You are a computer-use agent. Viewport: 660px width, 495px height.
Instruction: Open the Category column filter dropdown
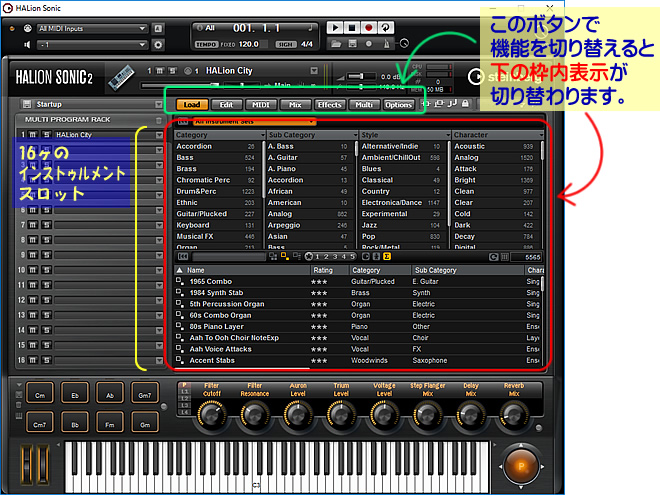tap(263, 135)
